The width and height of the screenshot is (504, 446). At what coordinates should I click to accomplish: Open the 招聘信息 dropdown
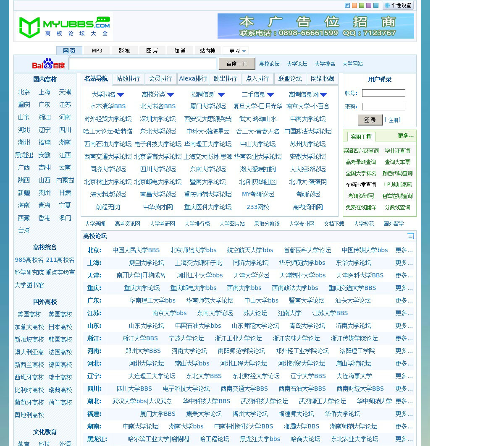click(221, 95)
